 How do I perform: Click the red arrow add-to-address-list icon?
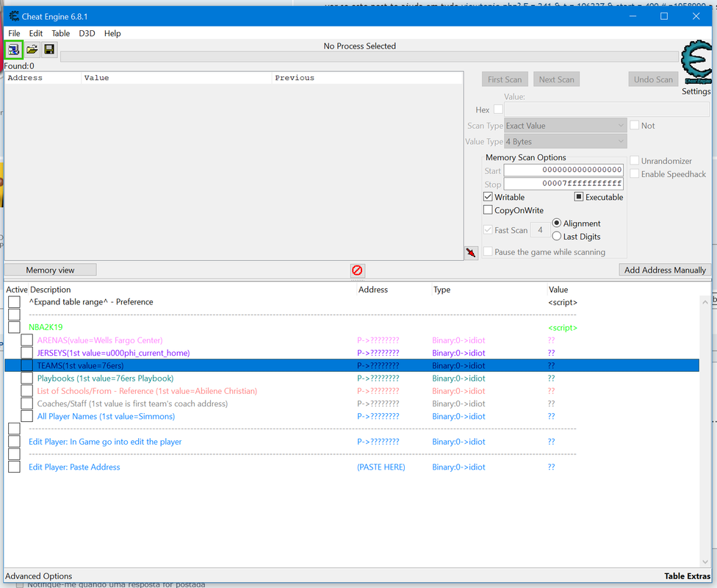(x=471, y=253)
